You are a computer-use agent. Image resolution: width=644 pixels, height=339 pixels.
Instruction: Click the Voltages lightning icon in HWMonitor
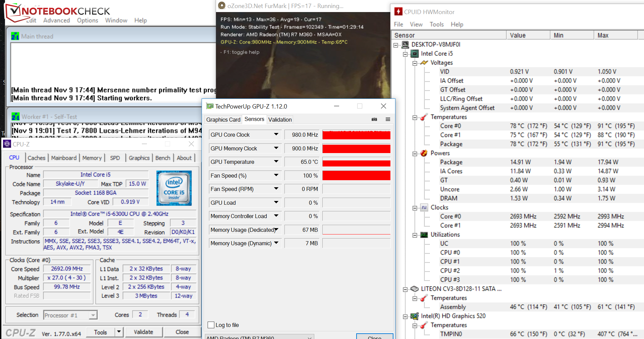click(424, 63)
